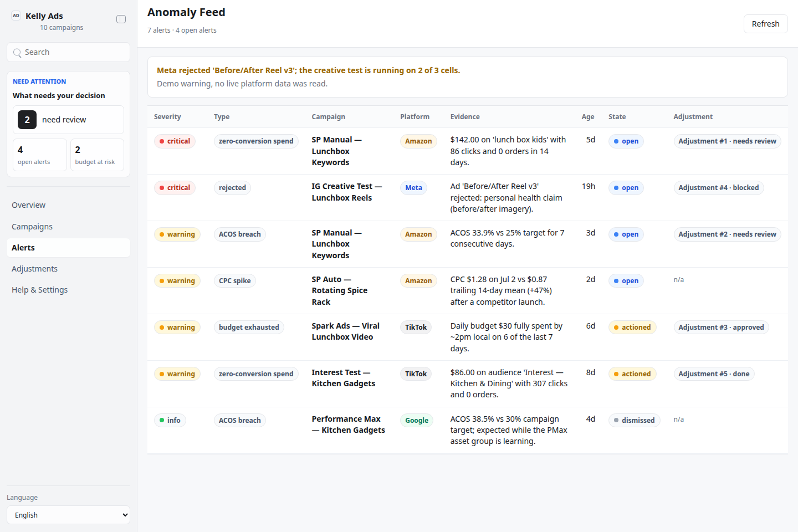Screen dimensions: 798x532
Task: Sort by the Severity column header
Action: pos(167,117)
